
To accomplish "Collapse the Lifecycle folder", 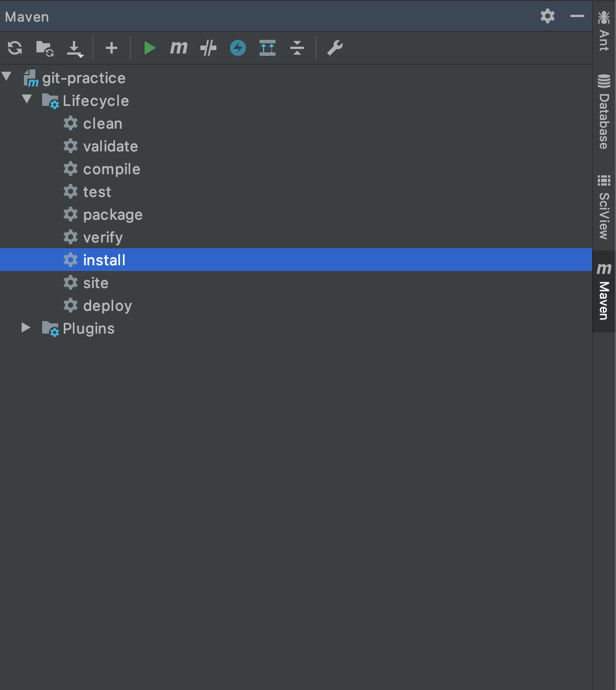I will click(27, 99).
